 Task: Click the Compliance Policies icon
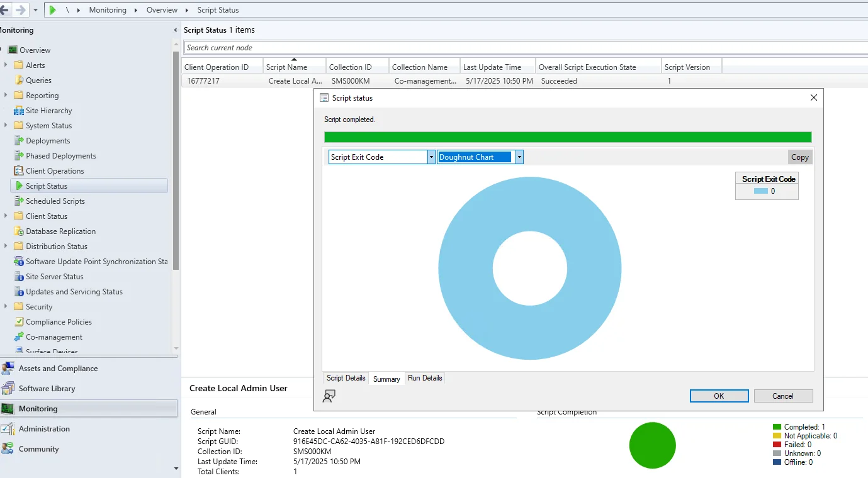pyautogui.click(x=19, y=322)
